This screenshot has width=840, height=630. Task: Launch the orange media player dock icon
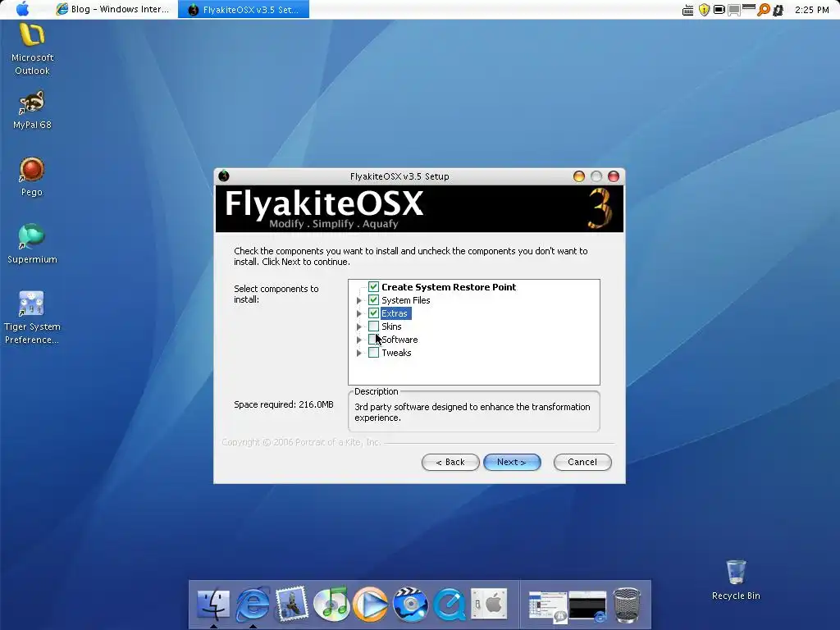[x=370, y=605]
